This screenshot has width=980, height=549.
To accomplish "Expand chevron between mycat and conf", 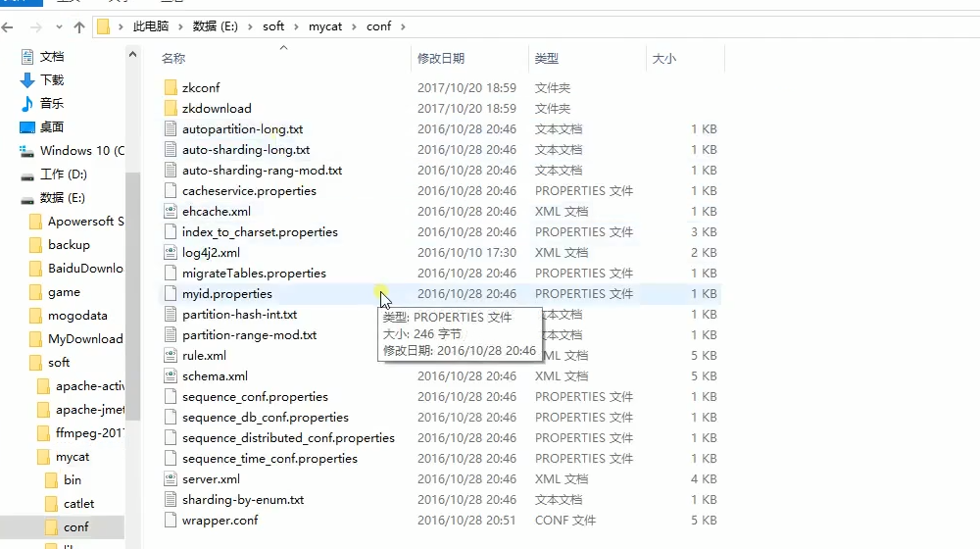I will click(354, 26).
